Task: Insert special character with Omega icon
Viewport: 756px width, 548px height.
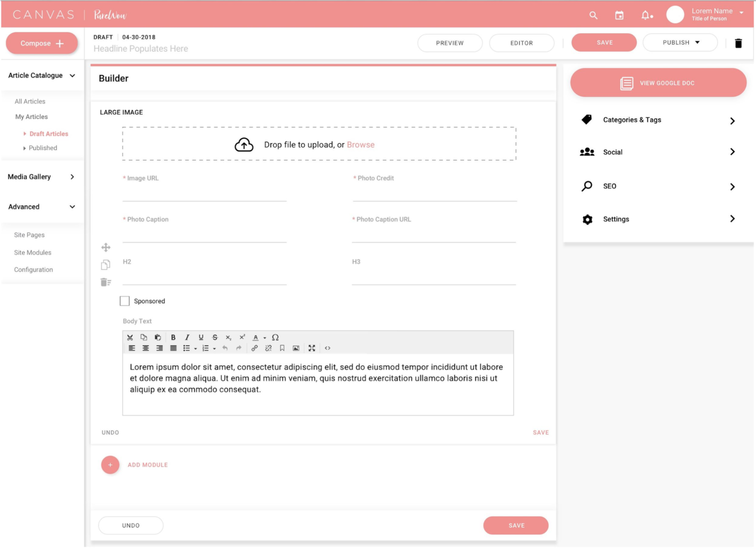Action: point(275,337)
